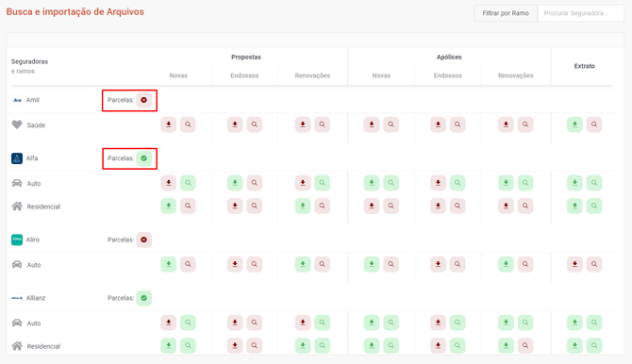Search Allianz Residencial Apólices Renovações files
Viewport: 632px width, 364px height.
point(525,345)
